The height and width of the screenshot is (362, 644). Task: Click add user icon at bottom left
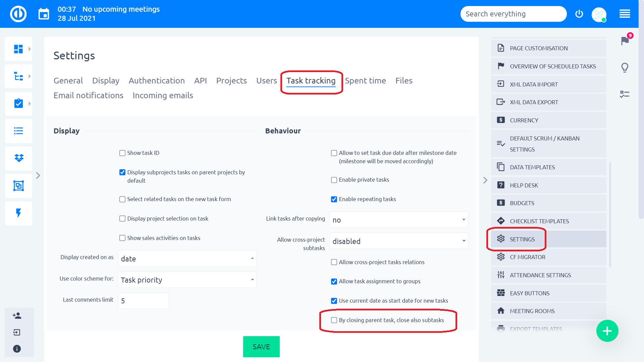(x=17, y=316)
